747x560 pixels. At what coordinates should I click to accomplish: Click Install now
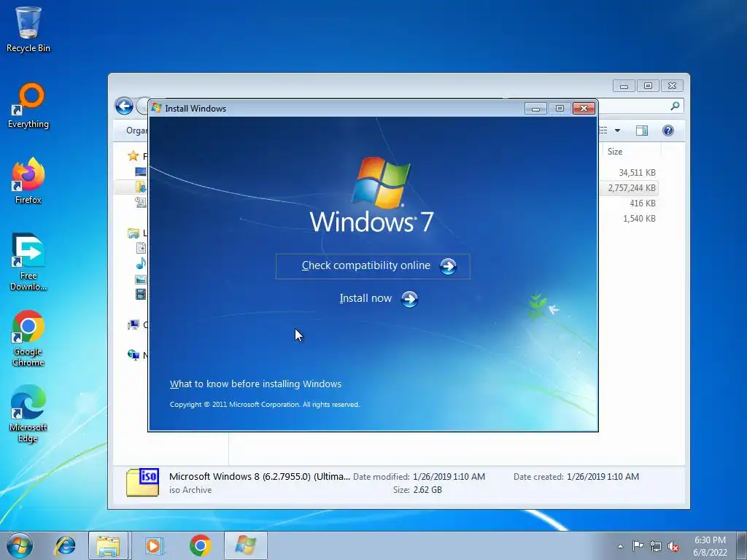click(x=365, y=298)
